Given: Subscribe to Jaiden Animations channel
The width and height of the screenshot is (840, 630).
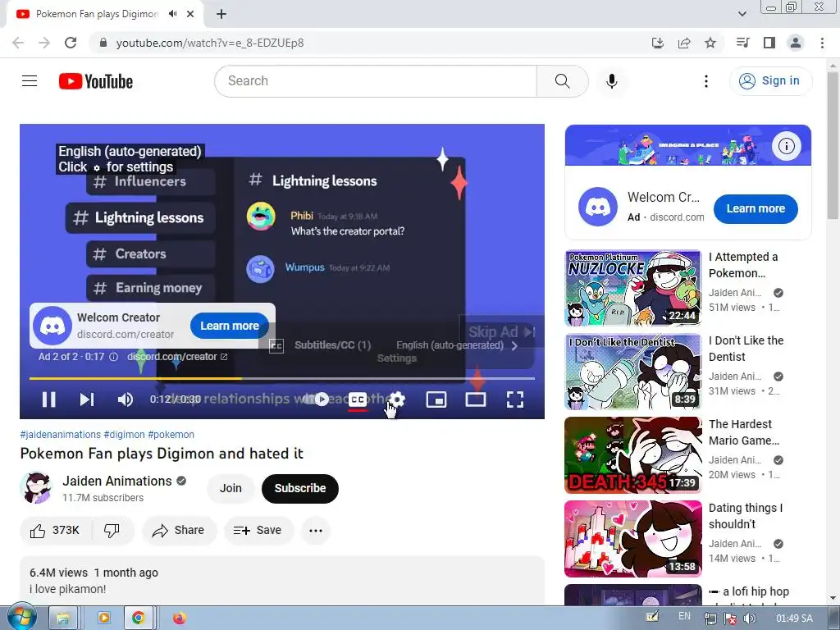Looking at the screenshot, I should pyautogui.click(x=300, y=489).
